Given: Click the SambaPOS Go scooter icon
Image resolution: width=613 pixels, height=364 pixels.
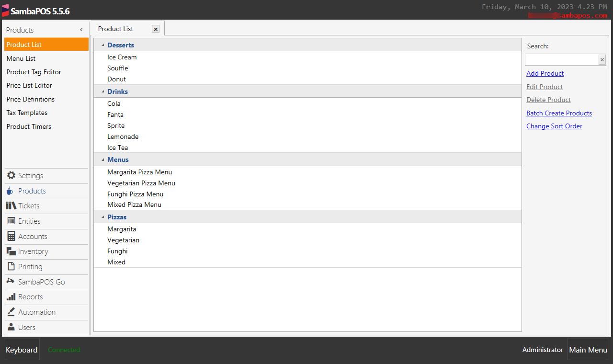Looking at the screenshot, I should pyautogui.click(x=11, y=281).
